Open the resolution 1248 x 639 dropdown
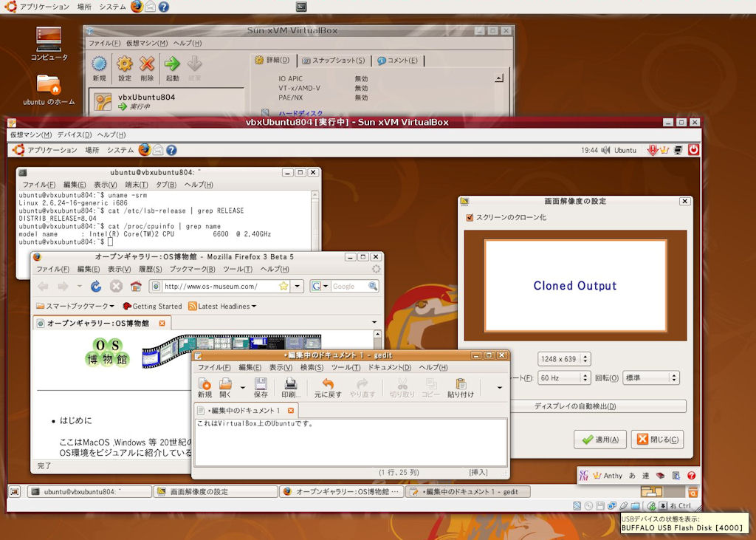Viewport: 756px width, 540px height. coord(564,359)
